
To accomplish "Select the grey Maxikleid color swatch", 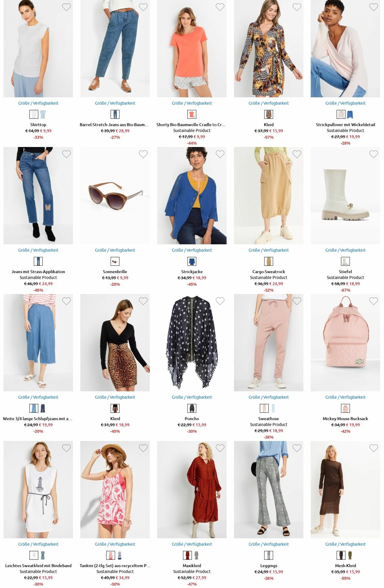I will click(x=196, y=555).
